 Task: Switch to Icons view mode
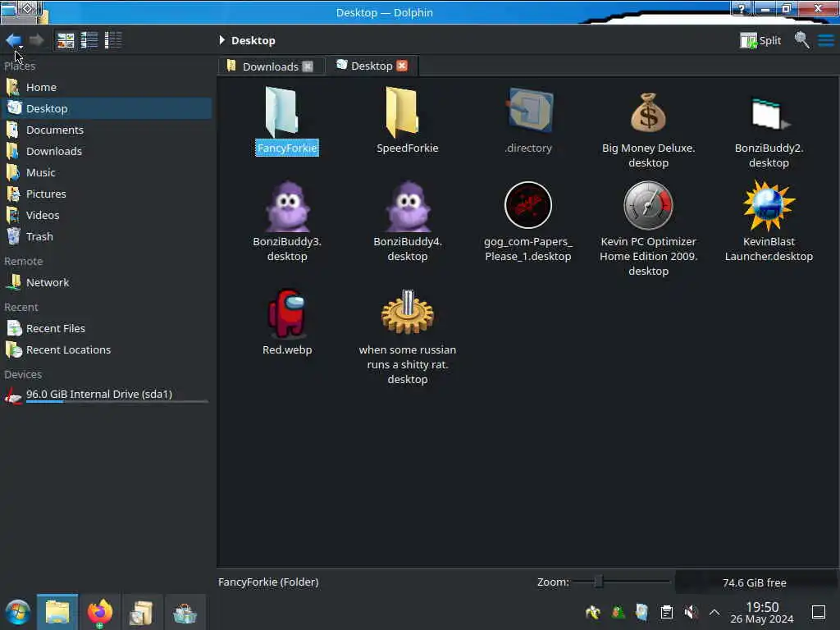pyautogui.click(x=66, y=40)
